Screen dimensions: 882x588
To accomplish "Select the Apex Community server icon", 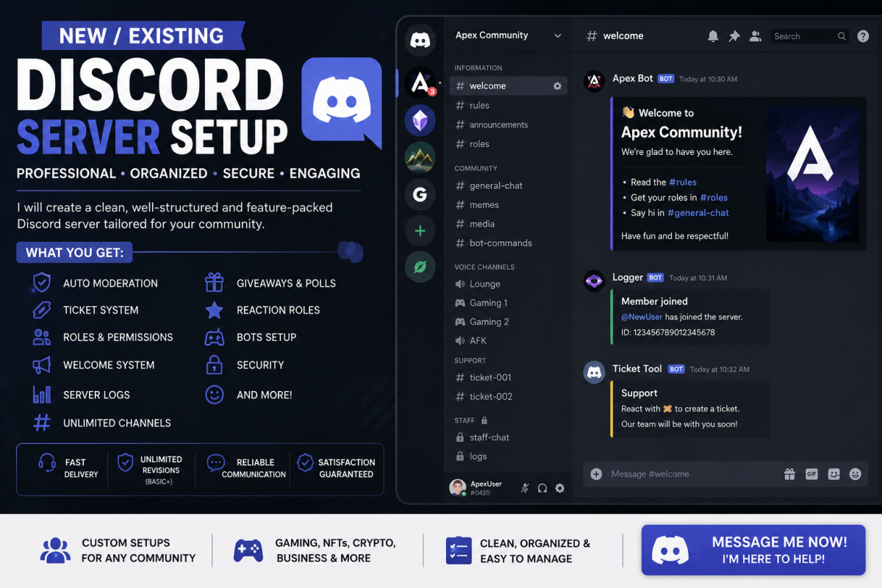I will [420, 83].
